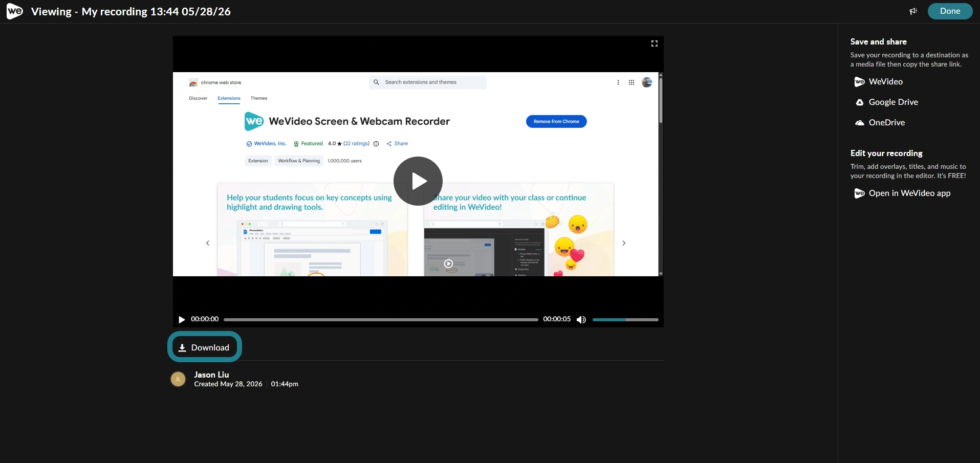Click the Created May 28, 2026 text
The image size is (980, 463).
(x=228, y=384)
